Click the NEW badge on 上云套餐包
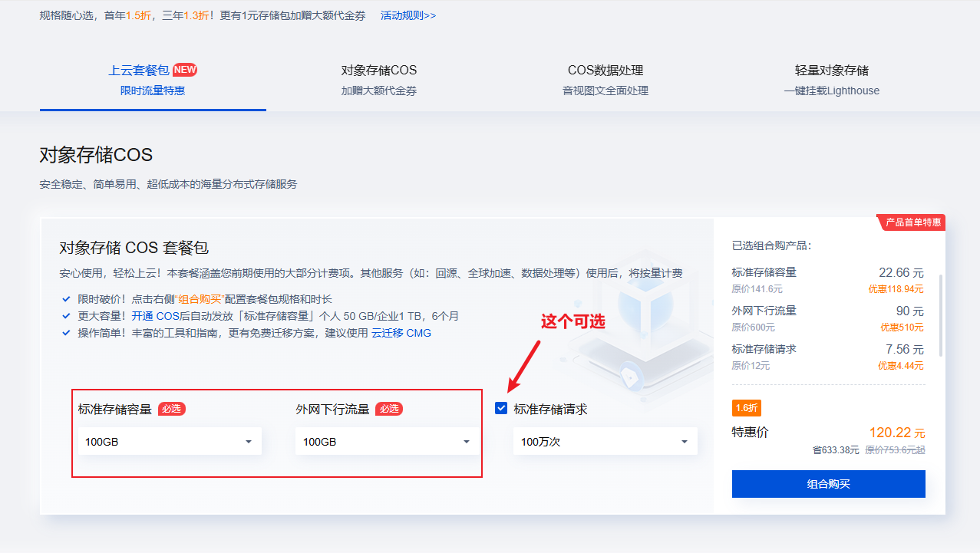Screen dimensions: 980x553 coord(185,70)
